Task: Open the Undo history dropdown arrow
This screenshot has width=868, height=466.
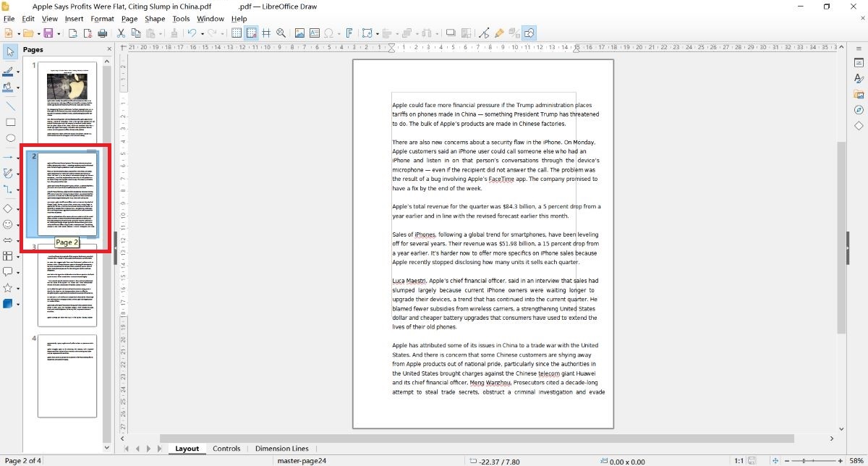Action: click(x=201, y=33)
